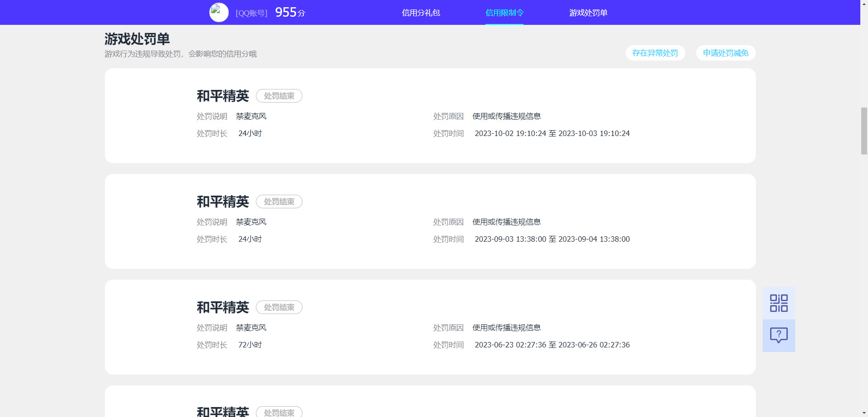Click 24小时 duration in the 2023-09-03 record
This screenshot has height=417, width=868.
250,239
